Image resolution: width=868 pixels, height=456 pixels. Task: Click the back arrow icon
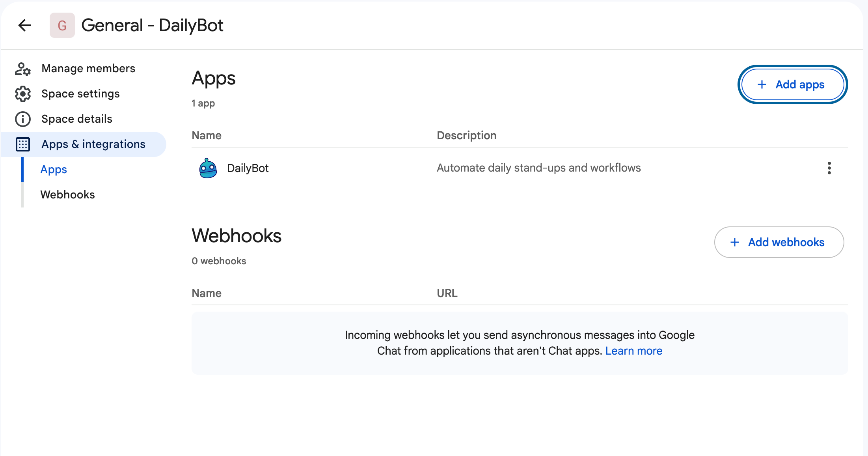tap(24, 25)
